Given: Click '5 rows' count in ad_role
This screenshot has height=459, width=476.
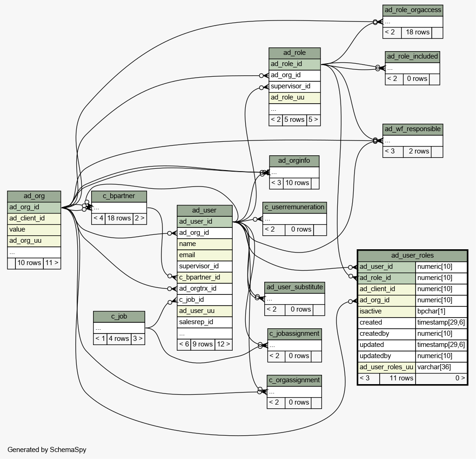Looking at the screenshot, I should click(x=295, y=120).
